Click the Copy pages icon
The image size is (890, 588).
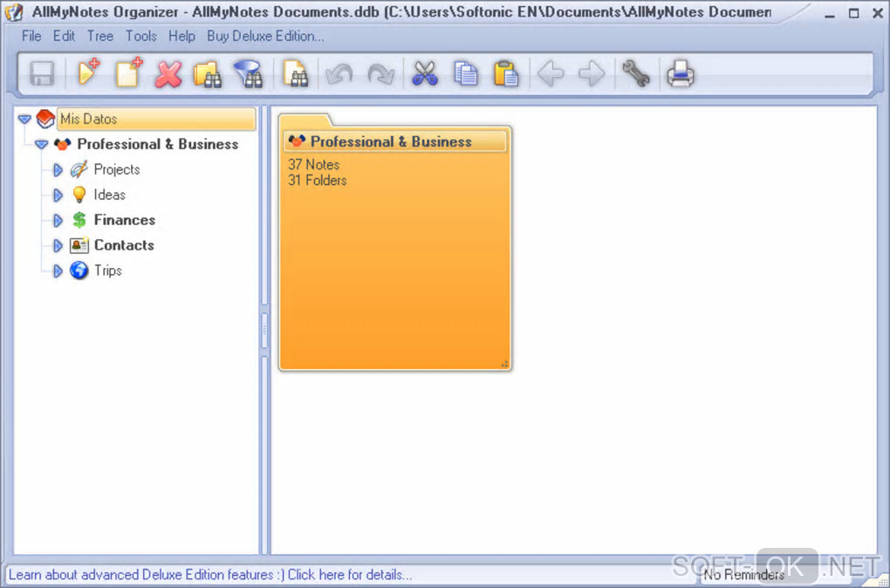(465, 74)
